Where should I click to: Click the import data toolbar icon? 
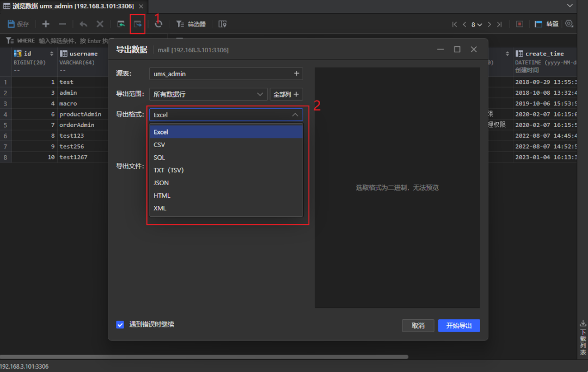(x=121, y=24)
